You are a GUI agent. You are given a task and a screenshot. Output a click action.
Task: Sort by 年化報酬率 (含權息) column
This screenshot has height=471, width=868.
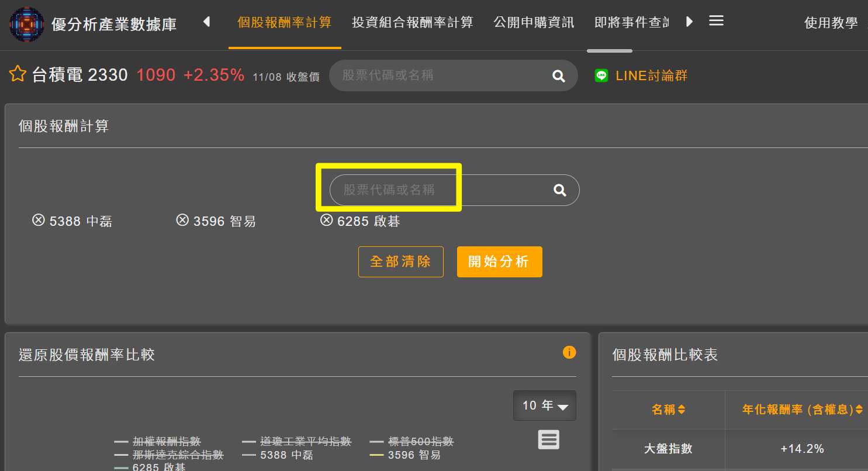pyautogui.click(x=803, y=410)
